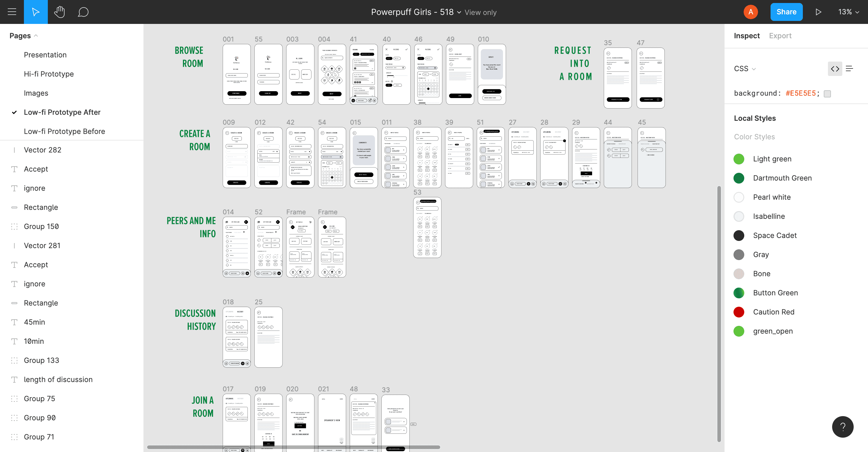Click the background #E5E5E5 color chip
The width and height of the screenshot is (868, 452).
click(827, 94)
